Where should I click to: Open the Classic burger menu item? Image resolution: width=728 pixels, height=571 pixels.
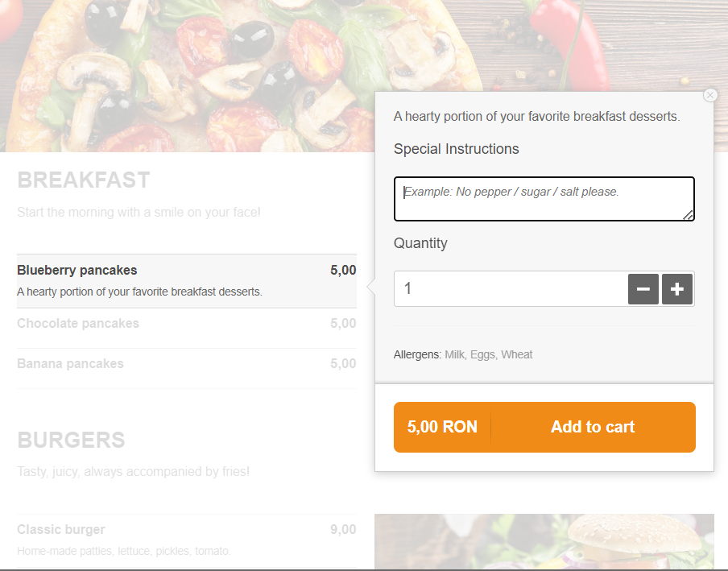(x=61, y=530)
